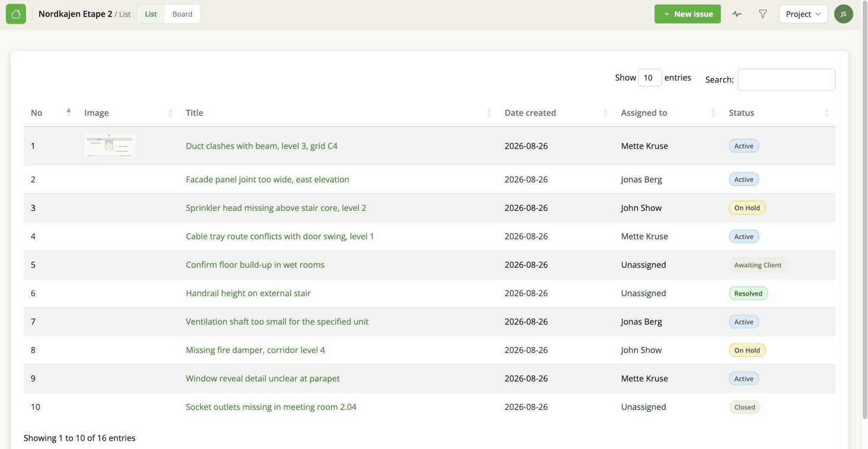Click the Resolved status badge
The height and width of the screenshot is (449, 868).
point(748,293)
